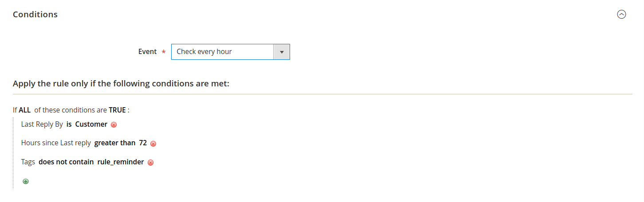Image resolution: width=644 pixels, height=202 pixels.
Task: Remove the Last Reply By condition
Action: click(x=114, y=124)
